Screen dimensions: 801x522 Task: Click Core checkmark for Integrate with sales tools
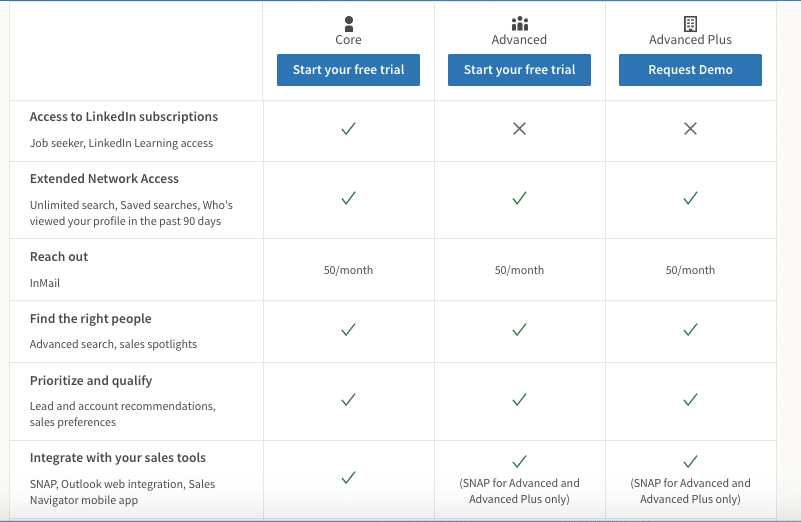click(x=348, y=478)
